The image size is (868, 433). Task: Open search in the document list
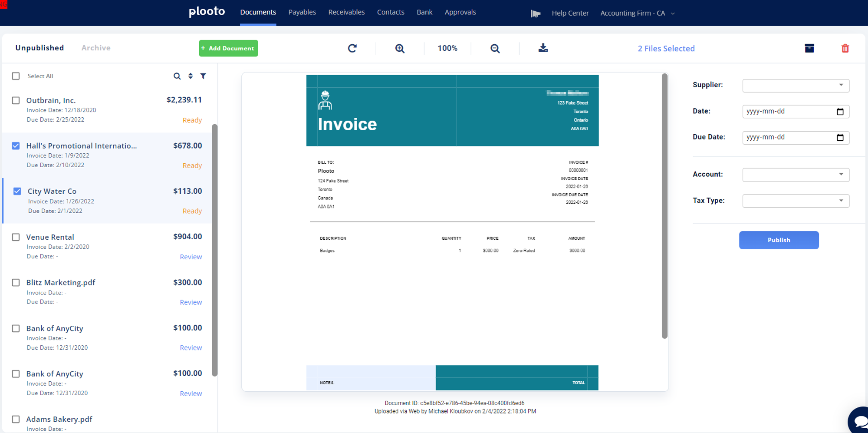click(x=177, y=76)
